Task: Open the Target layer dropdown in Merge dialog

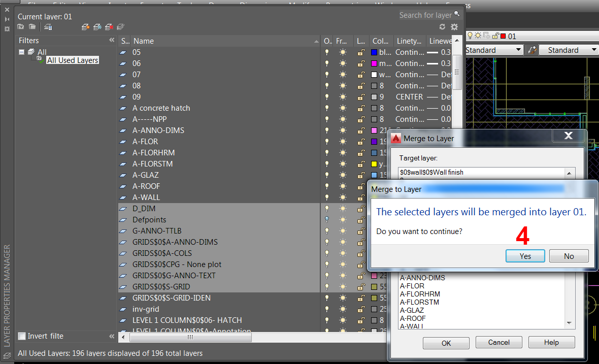Action: point(569,172)
